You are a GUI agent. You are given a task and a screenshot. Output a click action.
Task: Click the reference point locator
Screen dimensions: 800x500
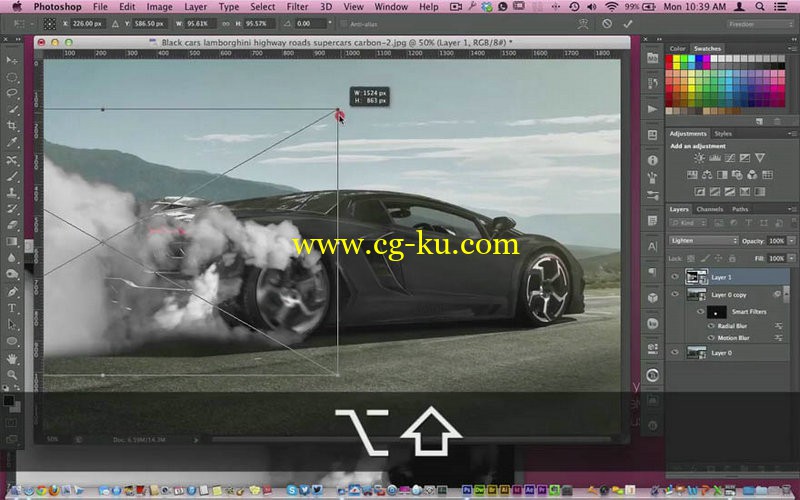pyautogui.click(x=49, y=24)
